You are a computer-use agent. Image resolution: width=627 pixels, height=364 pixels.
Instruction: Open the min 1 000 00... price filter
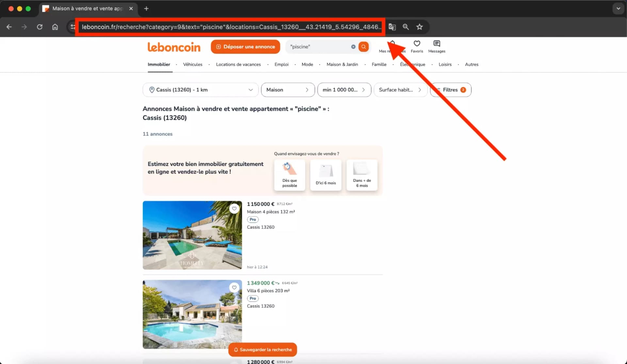click(x=344, y=90)
